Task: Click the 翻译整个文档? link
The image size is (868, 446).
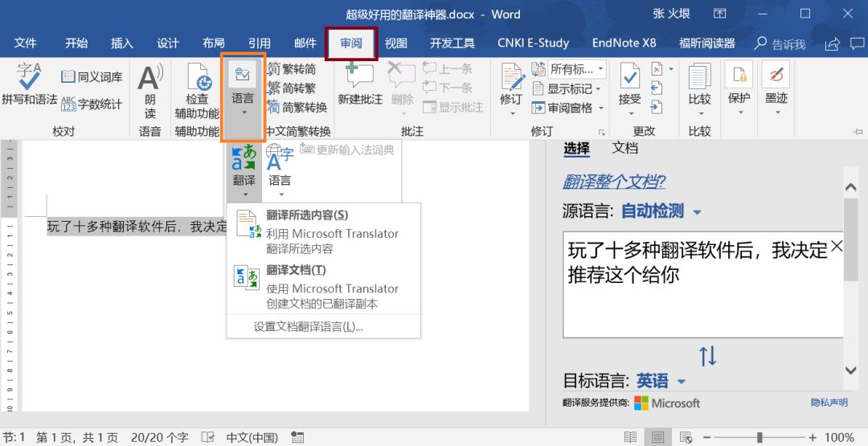Action: [614, 182]
